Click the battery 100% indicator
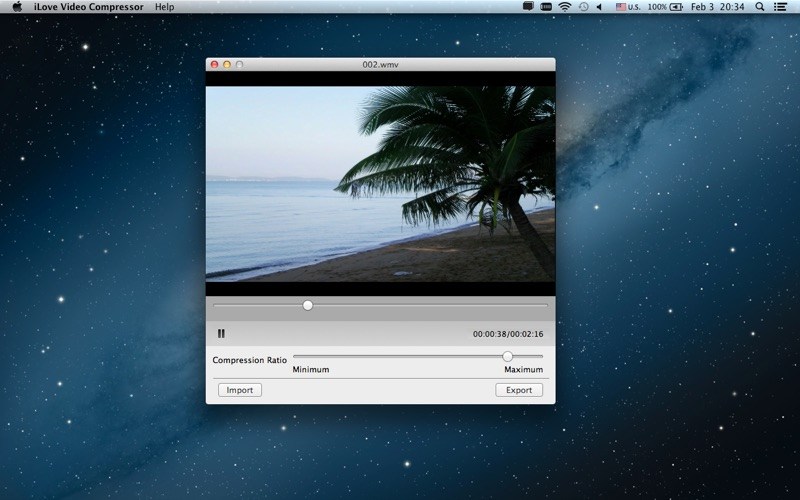This screenshot has width=800, height=500. pos(666,7)
